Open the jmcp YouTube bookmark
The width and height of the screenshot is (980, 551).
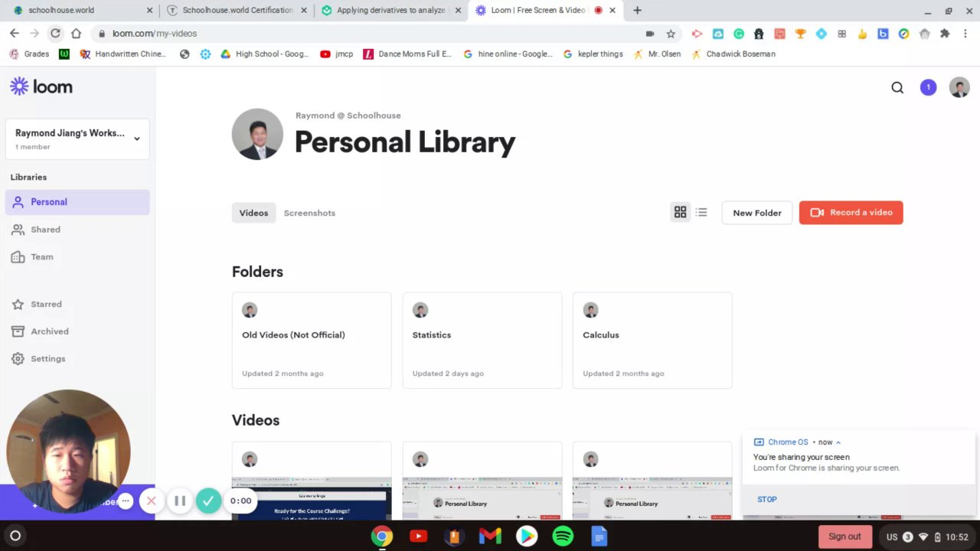337,54
